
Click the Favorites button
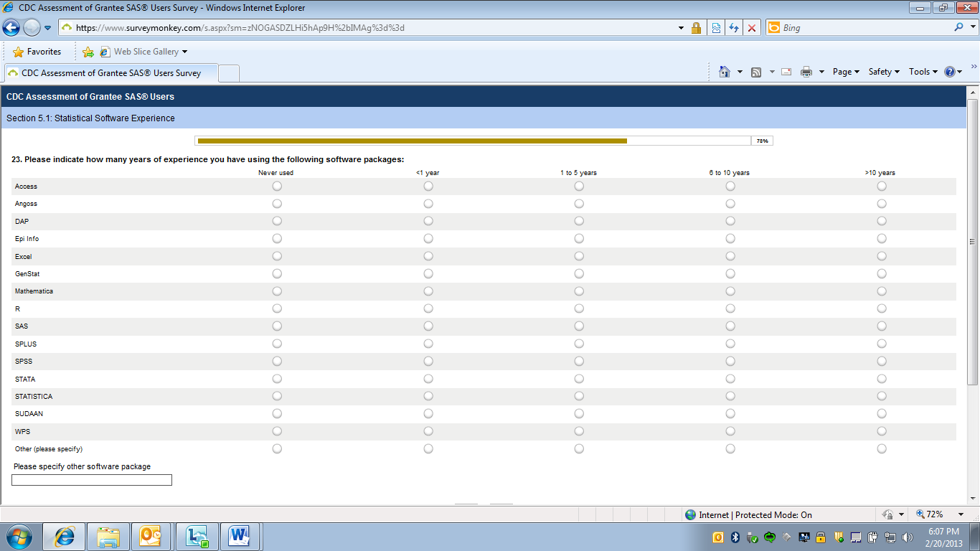[37, 52]
